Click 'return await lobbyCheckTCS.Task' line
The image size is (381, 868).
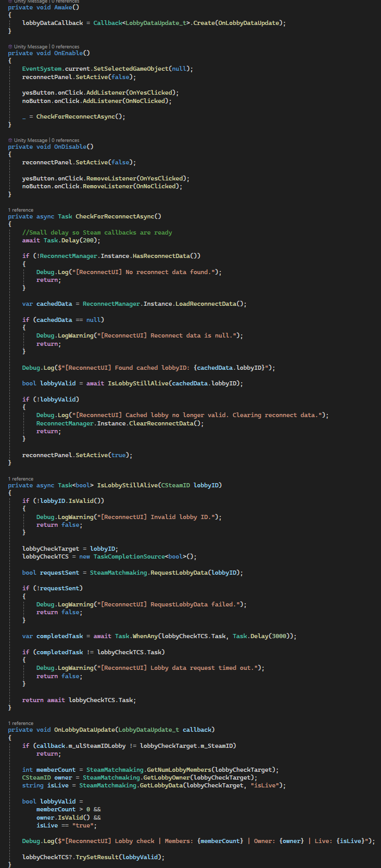tap(79, 700)
